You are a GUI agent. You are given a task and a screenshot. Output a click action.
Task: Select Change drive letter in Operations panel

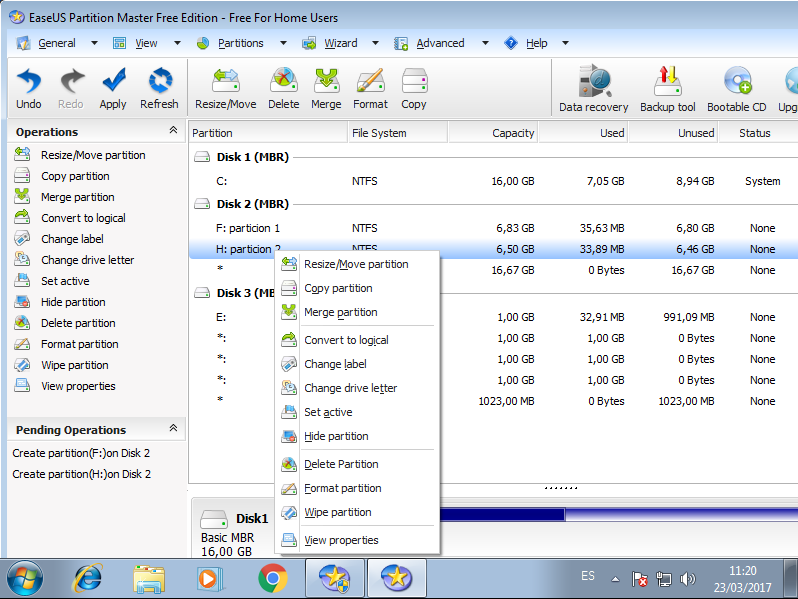74,260
